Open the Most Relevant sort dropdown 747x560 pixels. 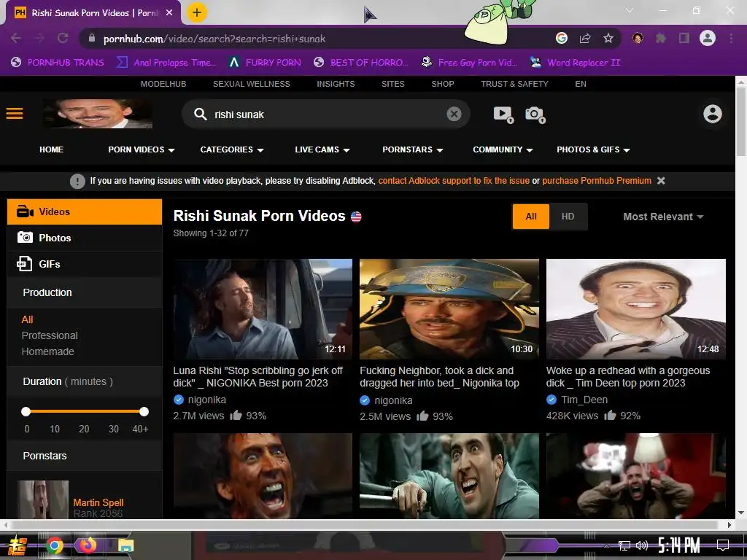663,217
